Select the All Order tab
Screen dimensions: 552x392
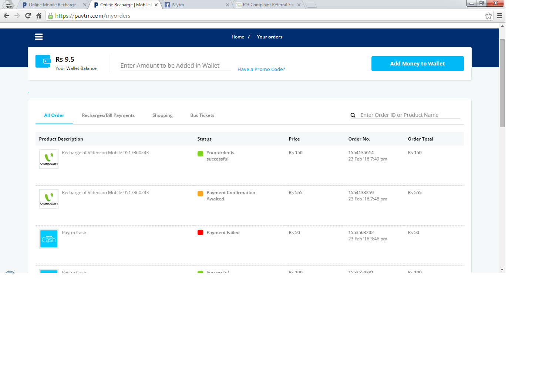pyautogui.click(x=54, y=115)
